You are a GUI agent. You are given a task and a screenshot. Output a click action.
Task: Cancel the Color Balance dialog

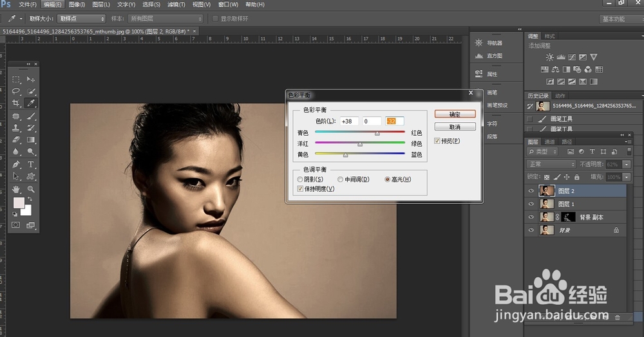(455, 127)
